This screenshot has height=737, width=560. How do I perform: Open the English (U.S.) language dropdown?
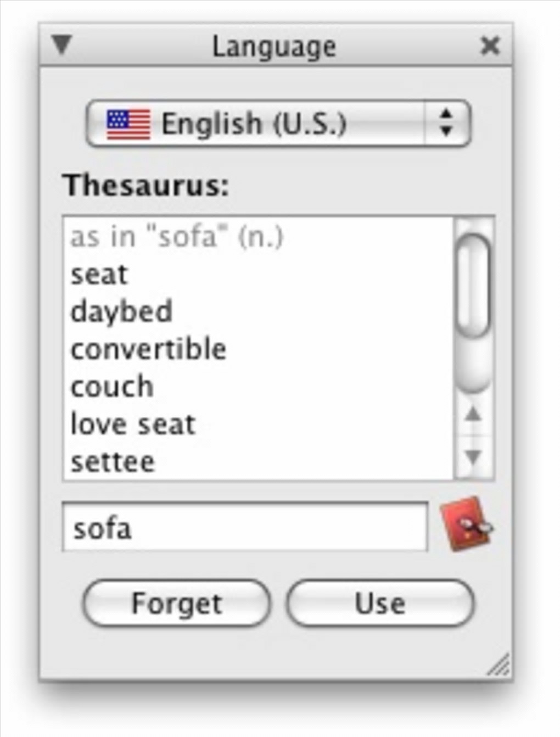(278, 123)
